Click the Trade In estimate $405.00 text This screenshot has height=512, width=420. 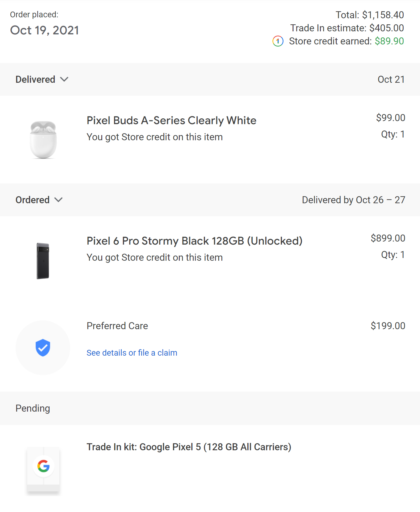[347, 28]
